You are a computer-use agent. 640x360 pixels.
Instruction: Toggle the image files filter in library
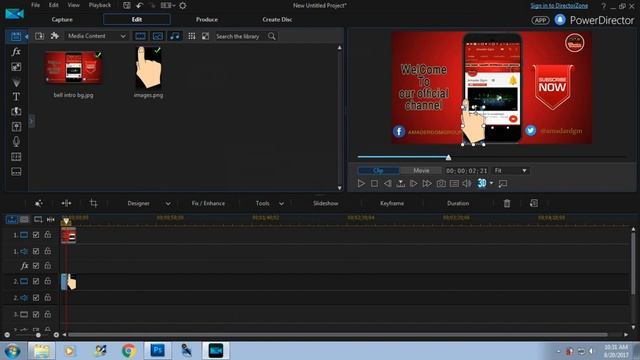158,36
